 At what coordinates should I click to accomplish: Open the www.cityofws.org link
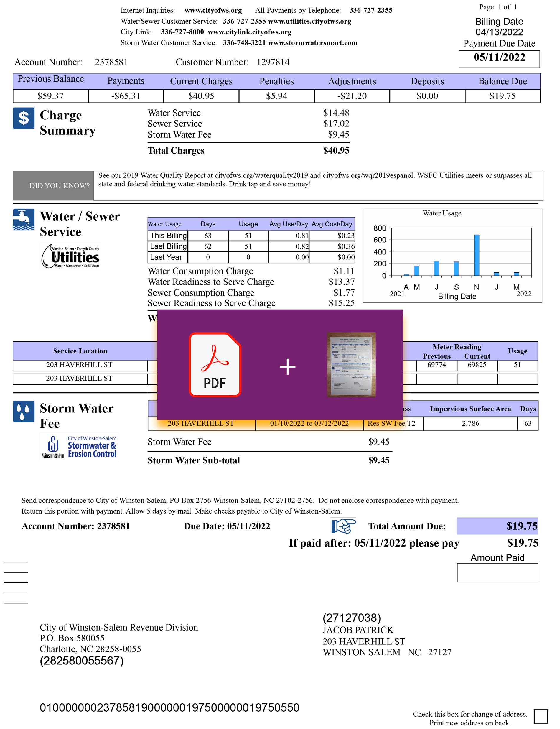[x=213, y=10]
